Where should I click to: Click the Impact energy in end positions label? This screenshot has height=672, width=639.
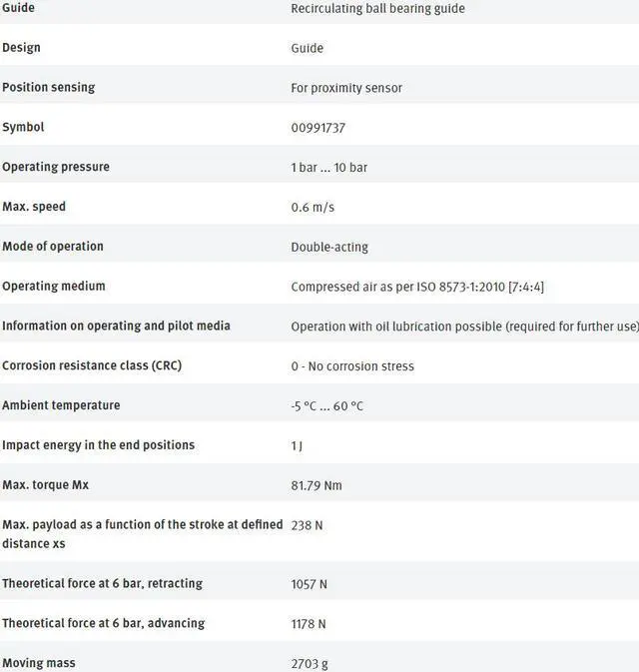tap(98, 445)
